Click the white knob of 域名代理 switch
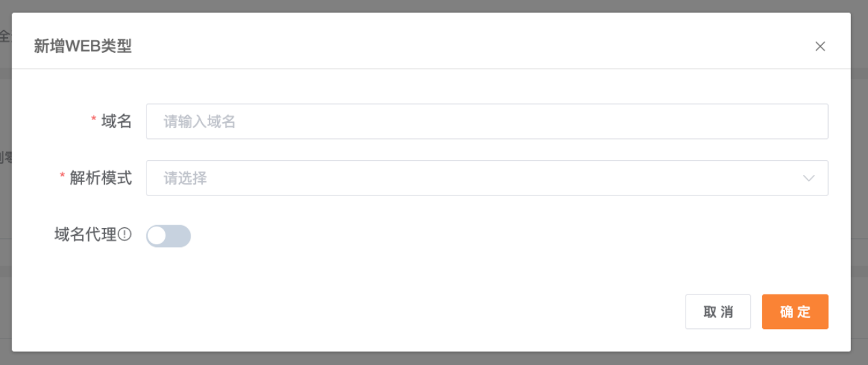 [157, 236]
